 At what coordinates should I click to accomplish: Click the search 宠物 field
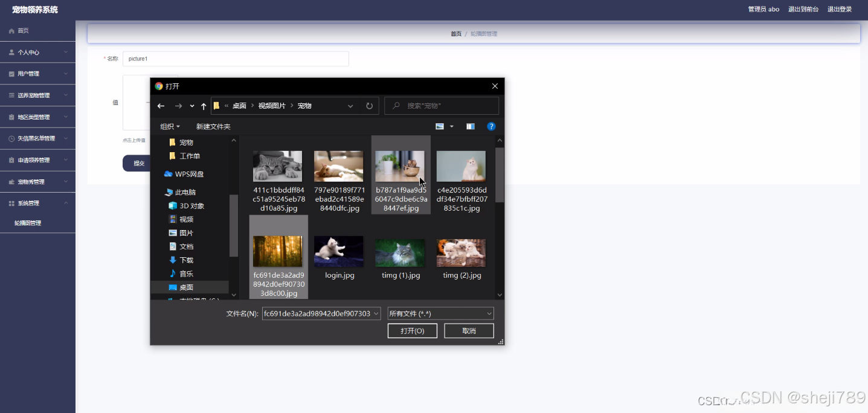(442, 106)
